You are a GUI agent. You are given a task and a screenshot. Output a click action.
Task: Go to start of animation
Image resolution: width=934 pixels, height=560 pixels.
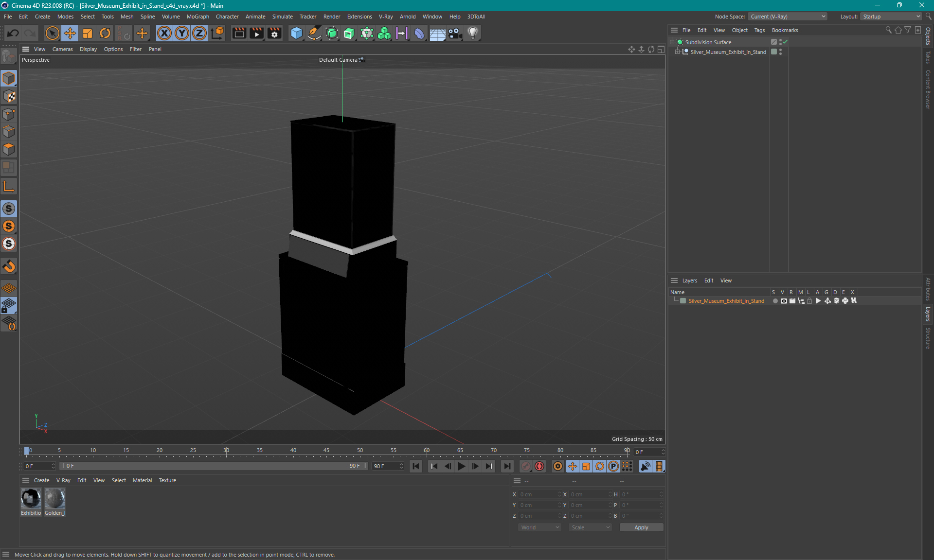(x=416, y=466)
